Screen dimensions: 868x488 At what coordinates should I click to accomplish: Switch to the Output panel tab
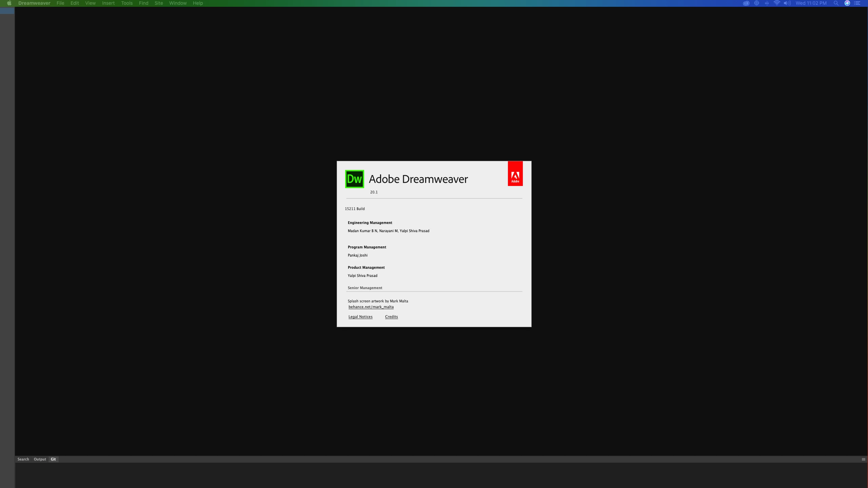pyautogui.click(x=40, y=459)
